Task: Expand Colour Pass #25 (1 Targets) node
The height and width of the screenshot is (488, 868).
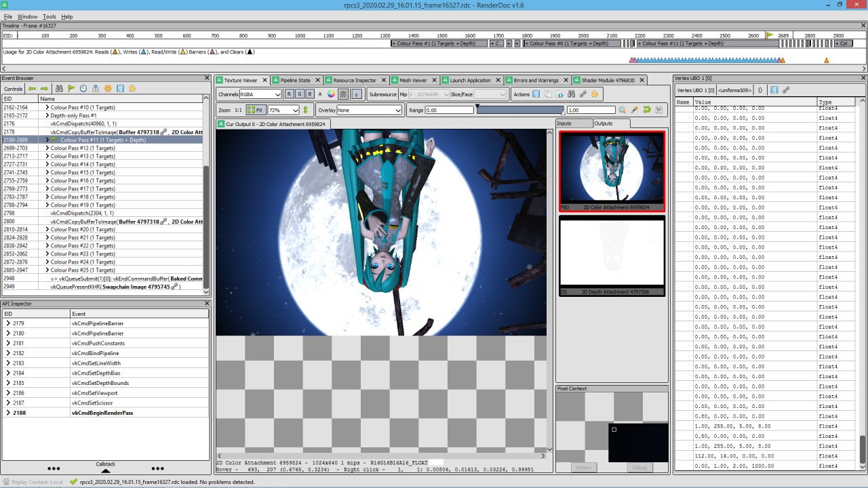Action: tap(47, 270)
